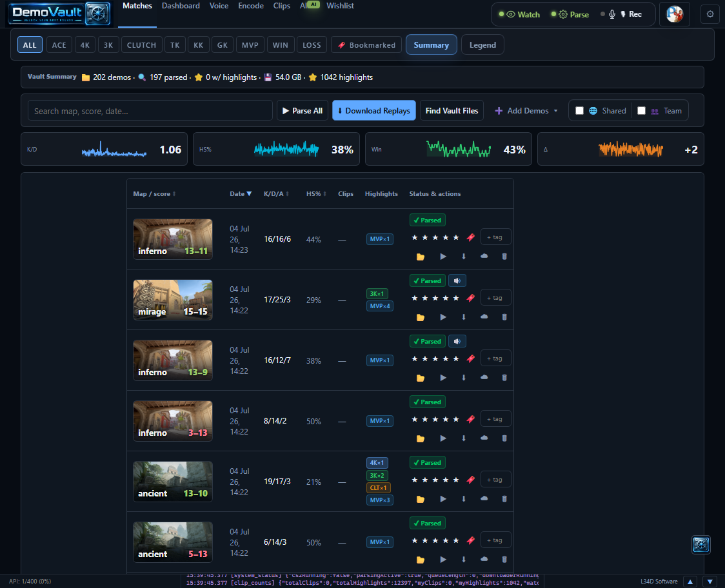
Task: Cloud upload icon for mirage 15–15 match
Action: point(484,317)
